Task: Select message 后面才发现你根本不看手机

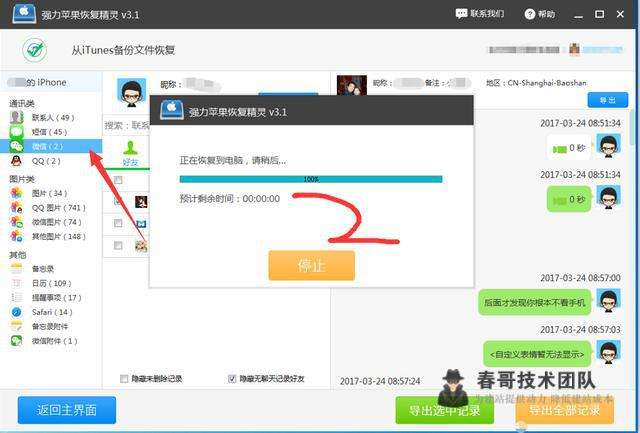Action: pos(534,303)
